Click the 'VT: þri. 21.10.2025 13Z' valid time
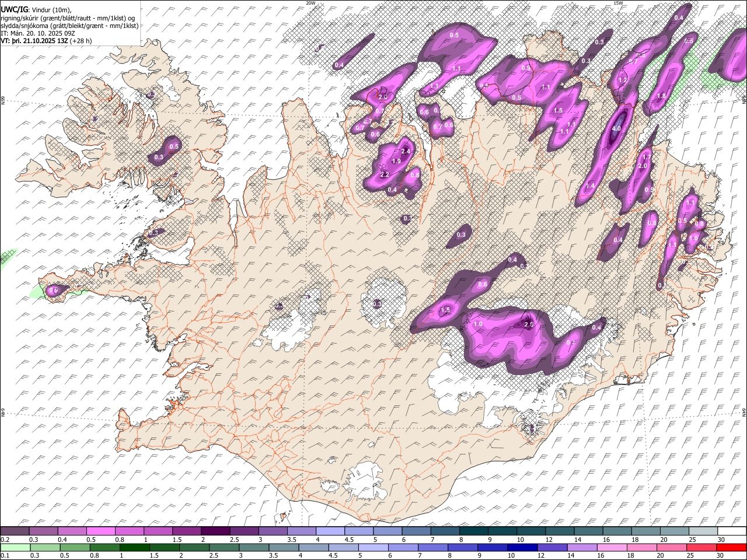This screenshot has height=560, width=747. pos(34,41)
